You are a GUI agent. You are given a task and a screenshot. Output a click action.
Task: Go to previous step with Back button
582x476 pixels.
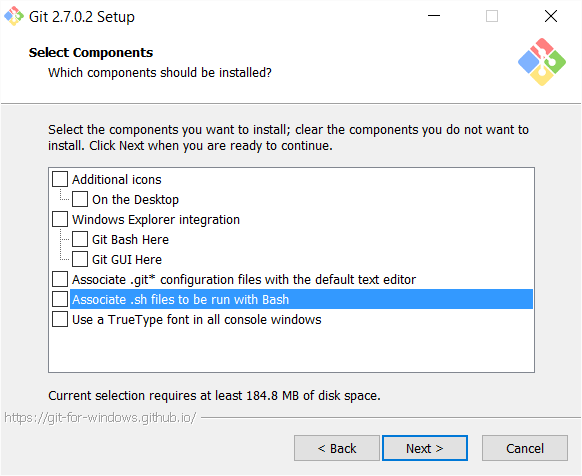(337, 448)
